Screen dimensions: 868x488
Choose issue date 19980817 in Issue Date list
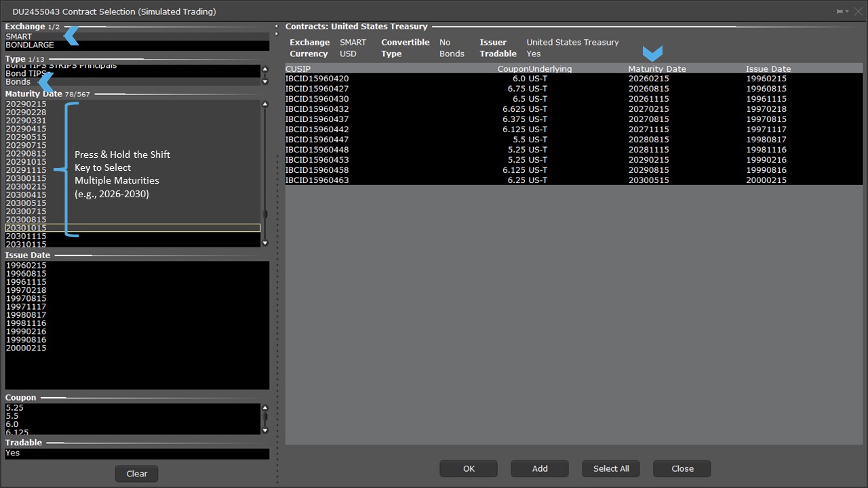tap(26, 315)
